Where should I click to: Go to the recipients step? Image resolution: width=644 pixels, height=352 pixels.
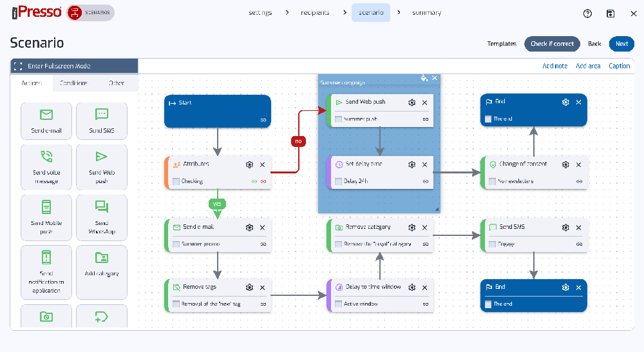coord(315,13)
